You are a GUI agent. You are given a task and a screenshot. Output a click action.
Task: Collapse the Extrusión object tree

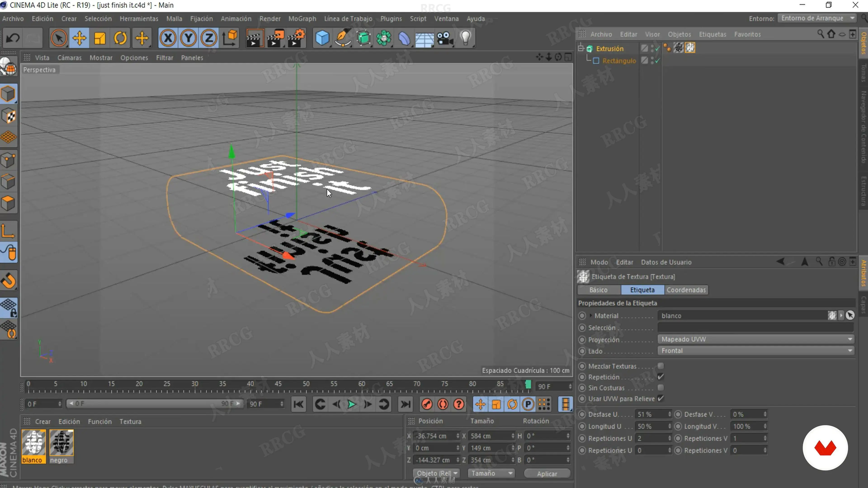tap(580, 49)
